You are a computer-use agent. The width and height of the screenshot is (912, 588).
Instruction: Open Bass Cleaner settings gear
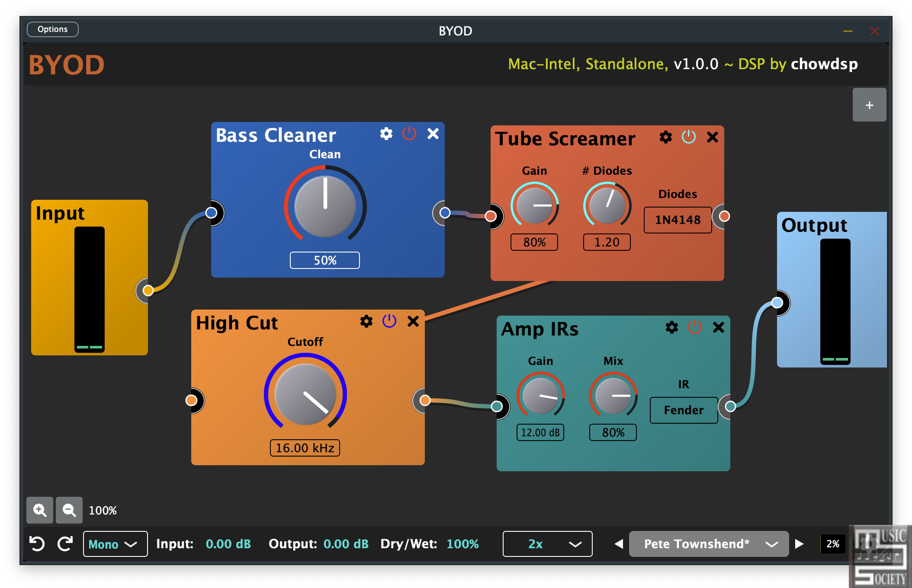click(386, 134)
